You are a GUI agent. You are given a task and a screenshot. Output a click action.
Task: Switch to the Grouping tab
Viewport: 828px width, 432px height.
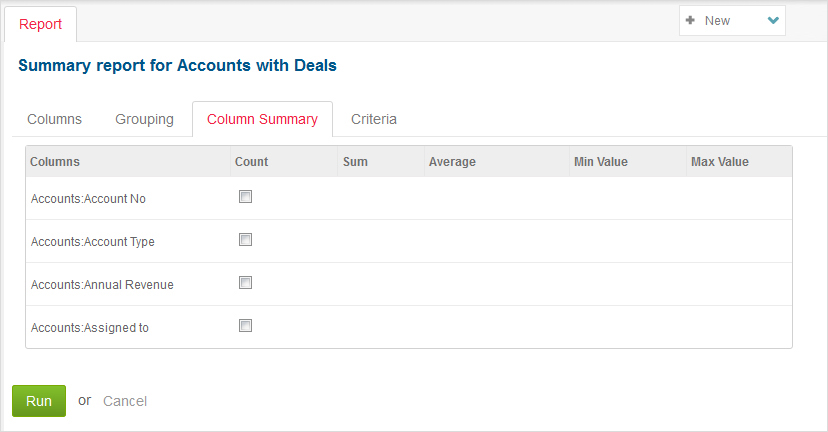tap(144, 119)
